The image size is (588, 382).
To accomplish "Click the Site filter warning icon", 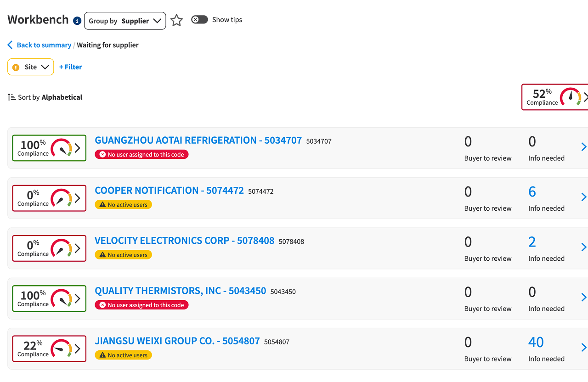I will coord(16,67).
